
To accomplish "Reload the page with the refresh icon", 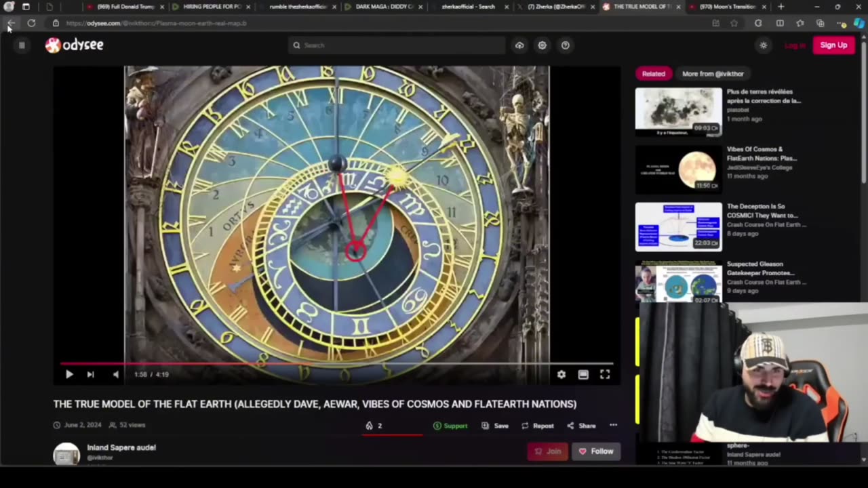I will [x=31, y=23].
